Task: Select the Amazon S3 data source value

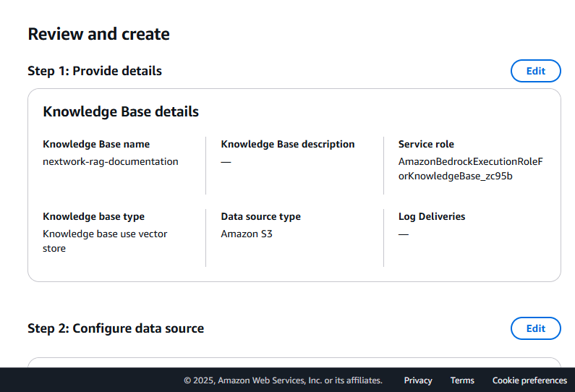Action: [x=247, y=234]
